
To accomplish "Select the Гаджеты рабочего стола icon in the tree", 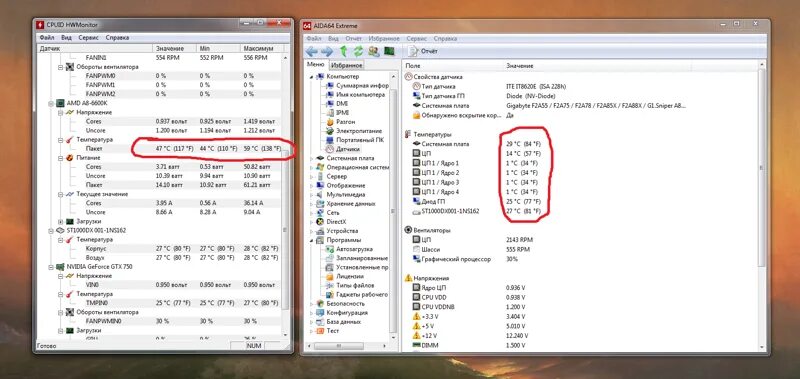I will 329,294.
